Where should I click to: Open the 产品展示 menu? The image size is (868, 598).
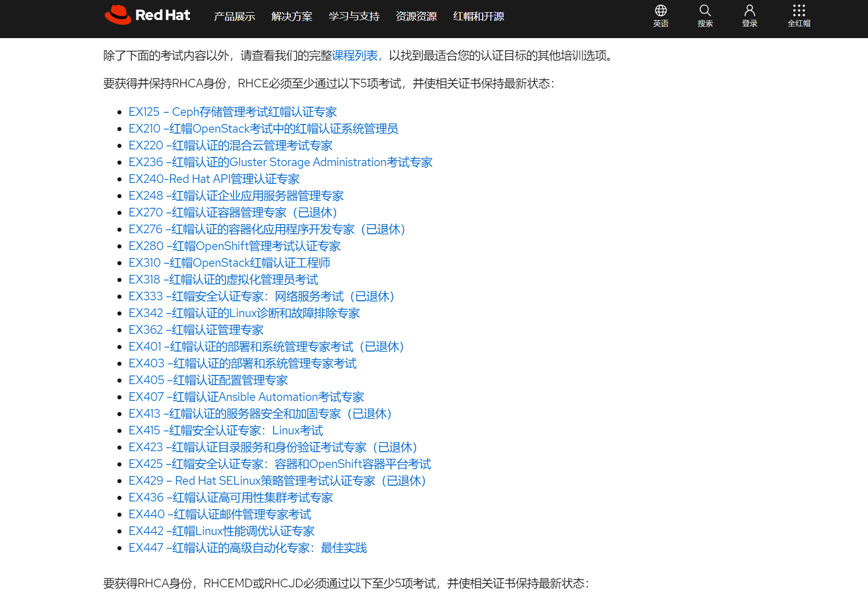tap(234, 16)
